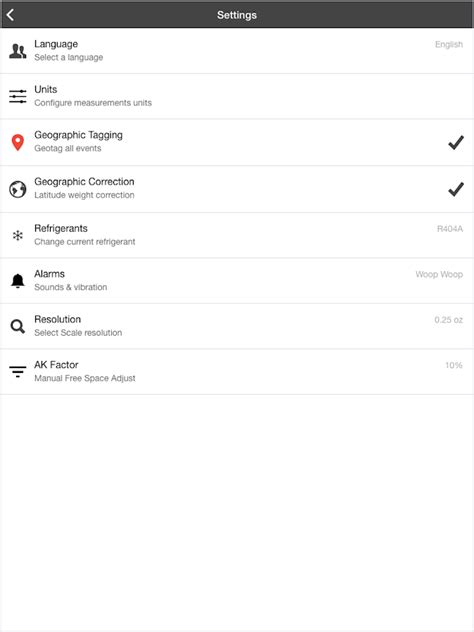This screenshot has height=632, width=474.
Task: Uncheck the Geographic Tagging checkmark
Action: [456, 143]
